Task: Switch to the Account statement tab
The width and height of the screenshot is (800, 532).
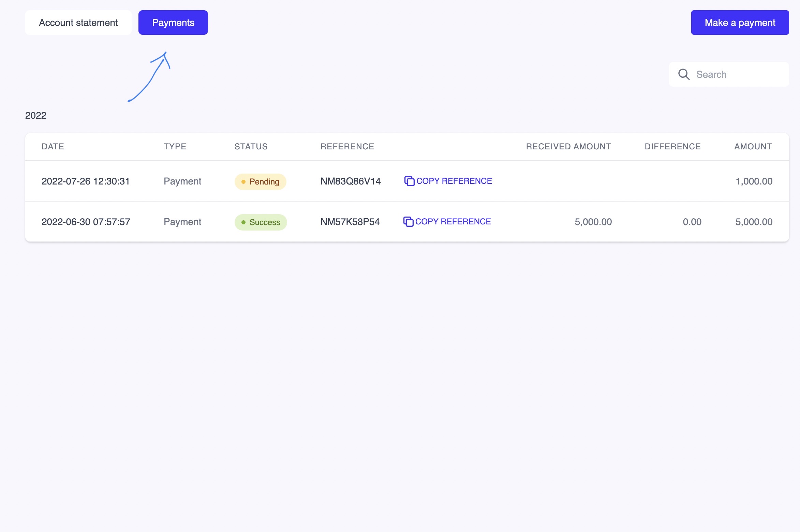Action: (x=78, y=23)
